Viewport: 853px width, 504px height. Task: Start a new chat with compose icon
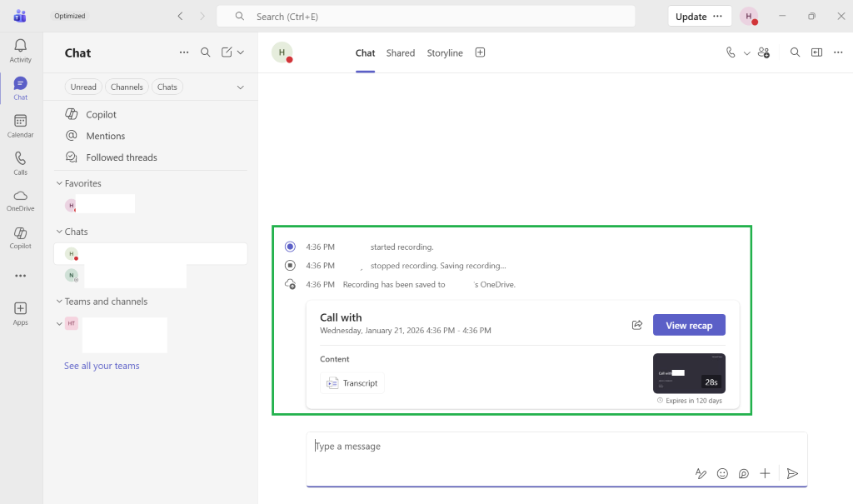click(227, 52)
